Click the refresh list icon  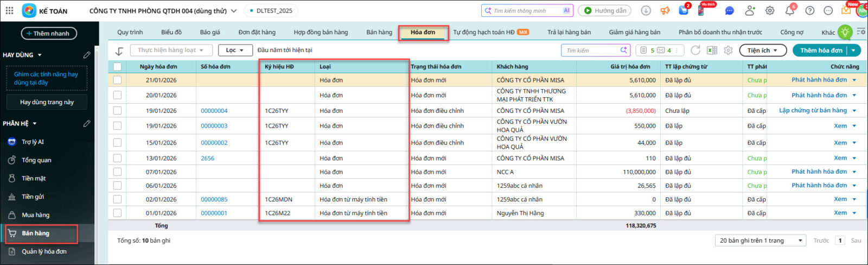coord(695,51)
